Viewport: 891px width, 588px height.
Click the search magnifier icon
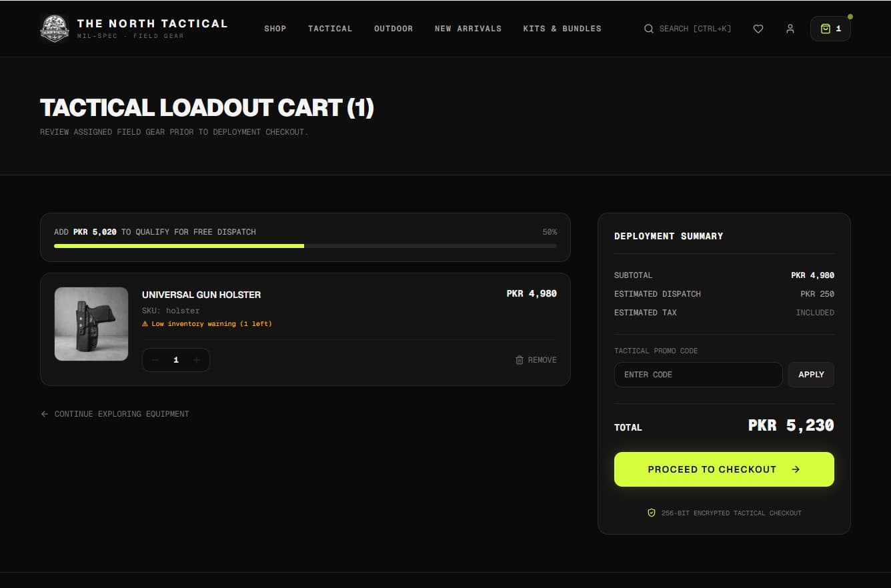pos(649,29)
